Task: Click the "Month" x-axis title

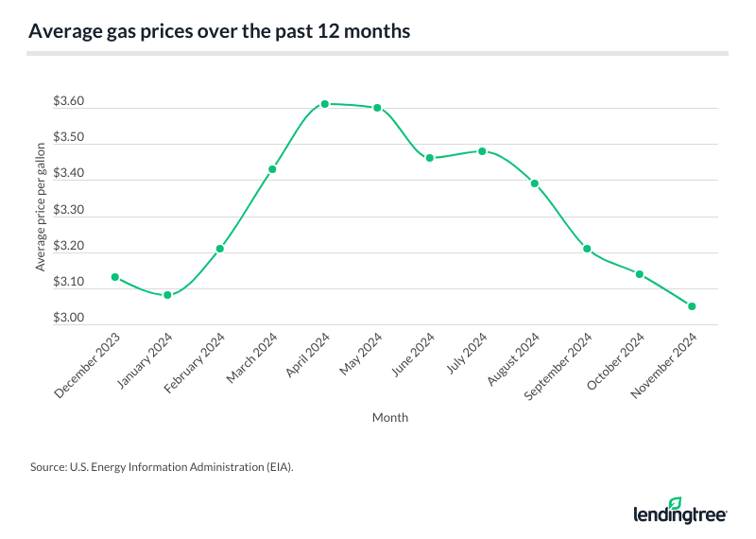Action: (x=390, y=416)
